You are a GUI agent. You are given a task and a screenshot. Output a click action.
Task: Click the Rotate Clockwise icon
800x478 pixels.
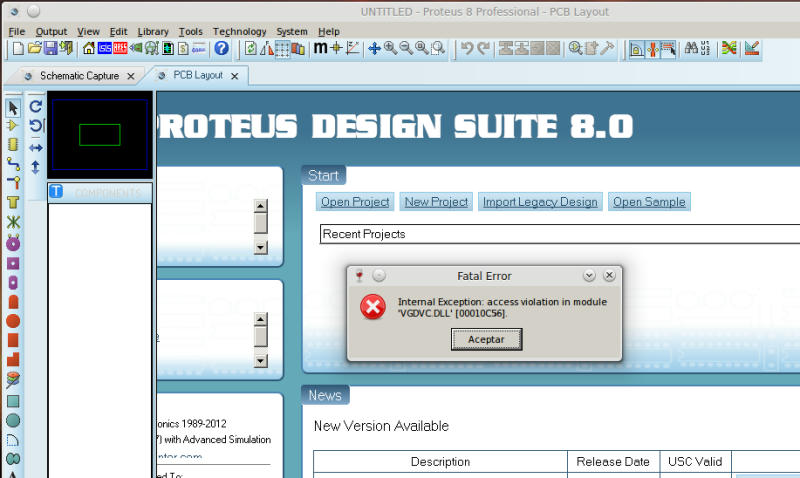[x=35, y=106]
